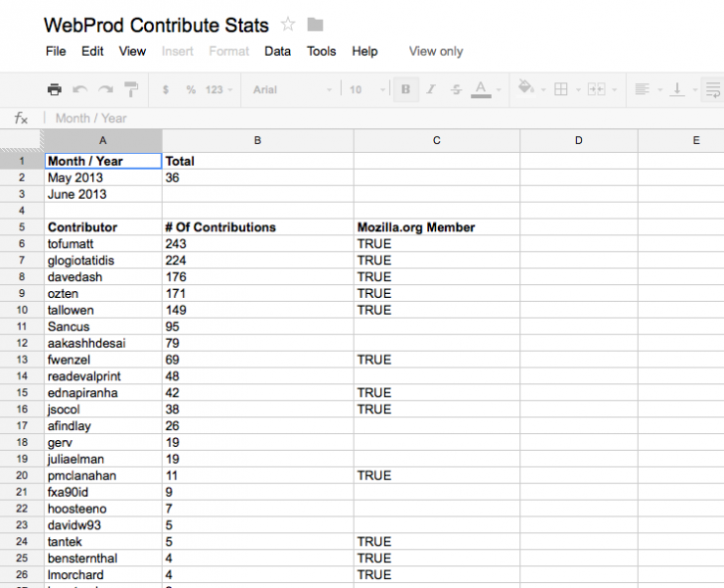The height and width of the screenshot is (588, 724).
Task: Click the Wrap text icon
Action: point(713,89)
